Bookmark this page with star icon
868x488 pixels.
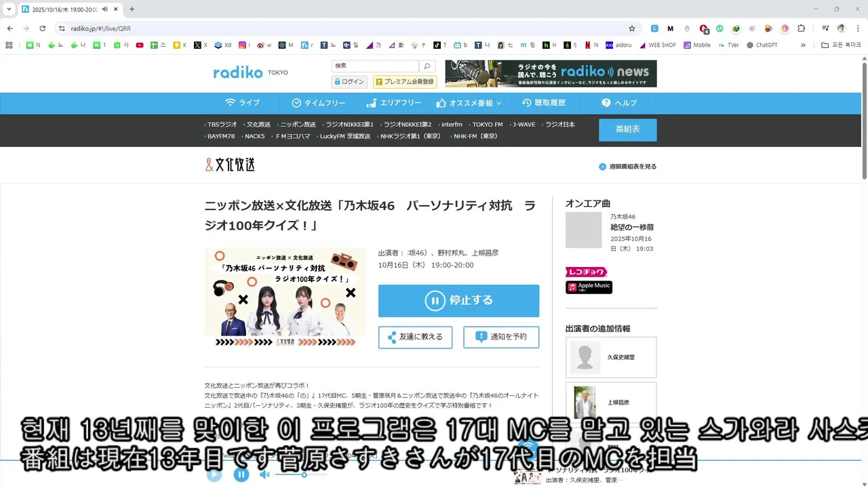[x=632, y=28]
